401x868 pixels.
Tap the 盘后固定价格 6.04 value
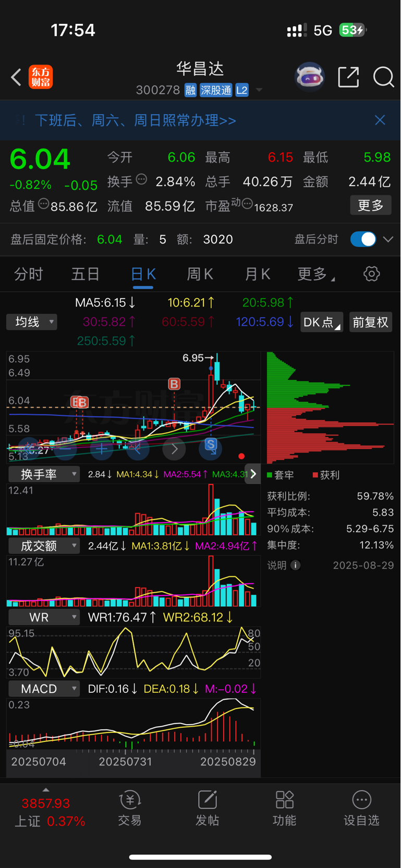pyautogui.click(x=110, y=239)
